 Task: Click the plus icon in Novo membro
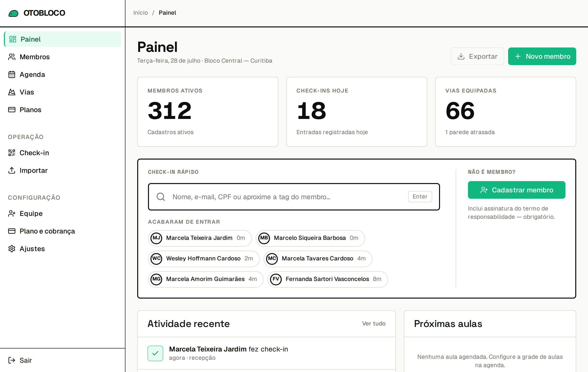point(518,56)
